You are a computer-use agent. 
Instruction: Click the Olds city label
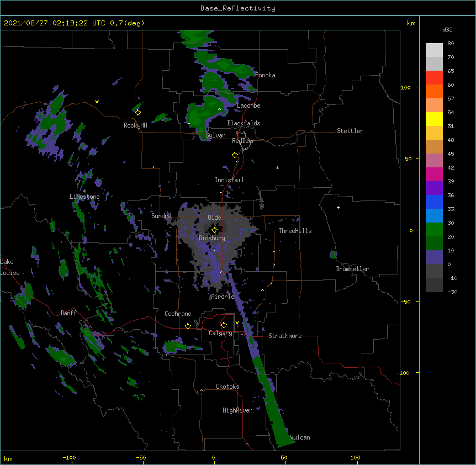(214, 218)
